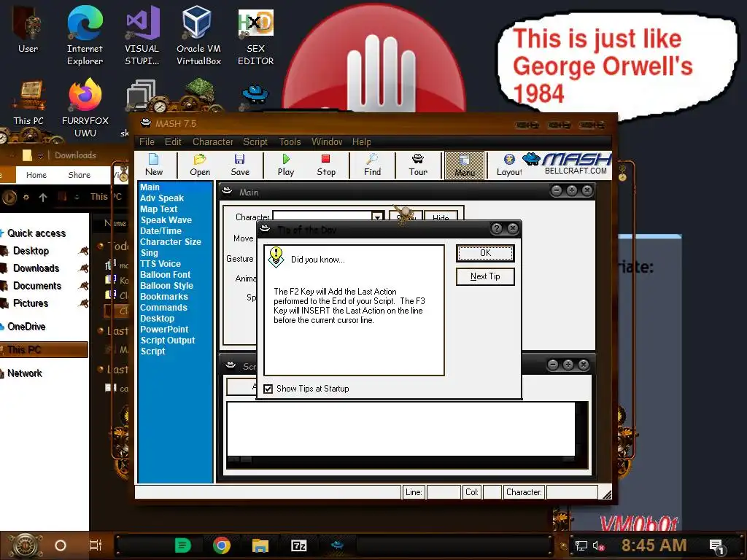
Task: Open Balloon Style in the side menu
Action: coord(167,286)
